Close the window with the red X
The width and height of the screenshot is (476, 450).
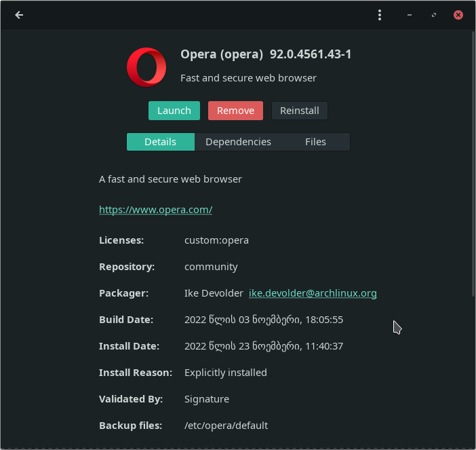point(458,15)
